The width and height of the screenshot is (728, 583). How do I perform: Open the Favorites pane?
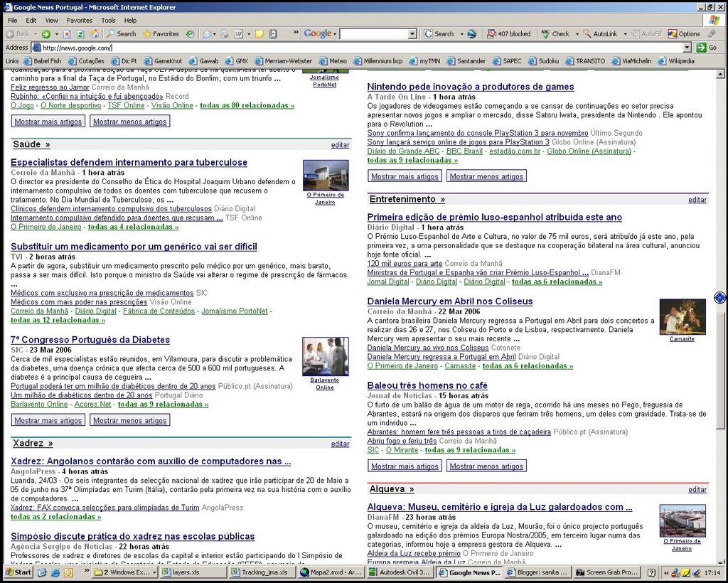(x=161, y=34)
